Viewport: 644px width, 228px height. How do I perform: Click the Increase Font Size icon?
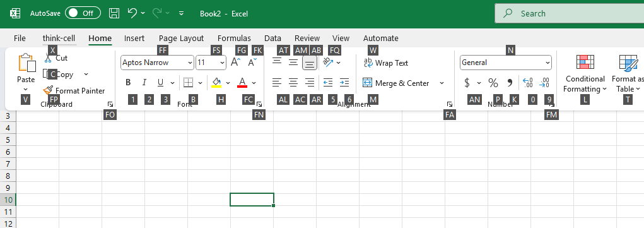(x=236, y=63)
